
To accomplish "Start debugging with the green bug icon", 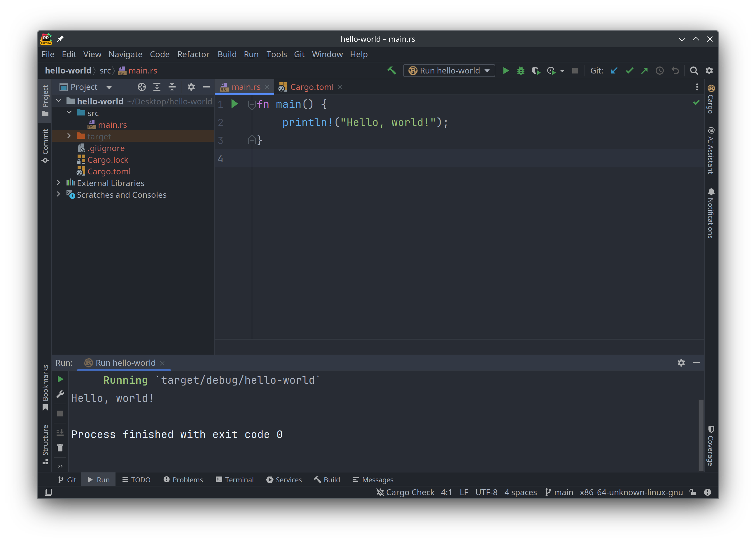I will pos(521,70).
